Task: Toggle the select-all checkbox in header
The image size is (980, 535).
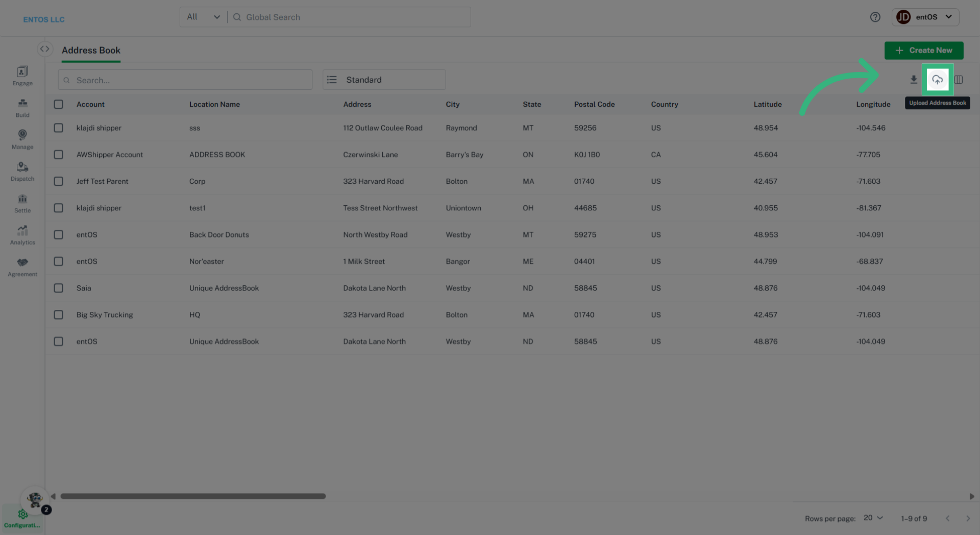Action: 59,104
